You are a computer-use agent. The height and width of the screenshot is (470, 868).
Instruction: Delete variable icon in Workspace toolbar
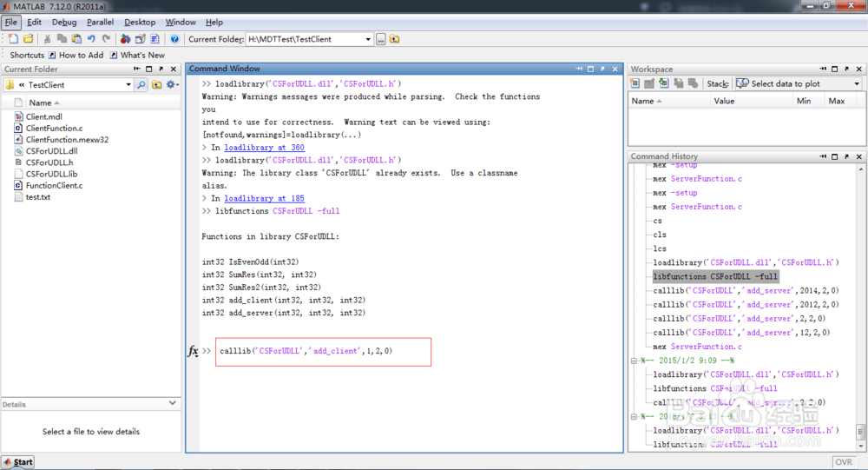693,83
